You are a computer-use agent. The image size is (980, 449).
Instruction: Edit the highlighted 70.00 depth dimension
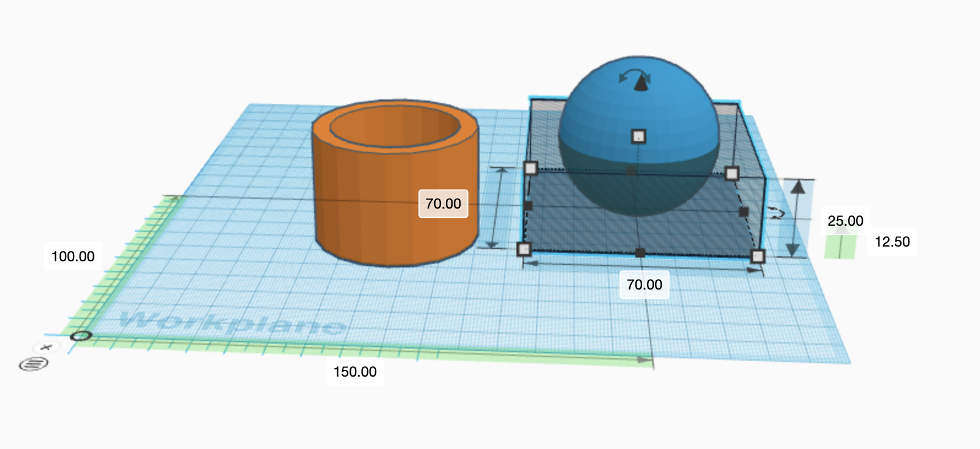click(443, 204)
